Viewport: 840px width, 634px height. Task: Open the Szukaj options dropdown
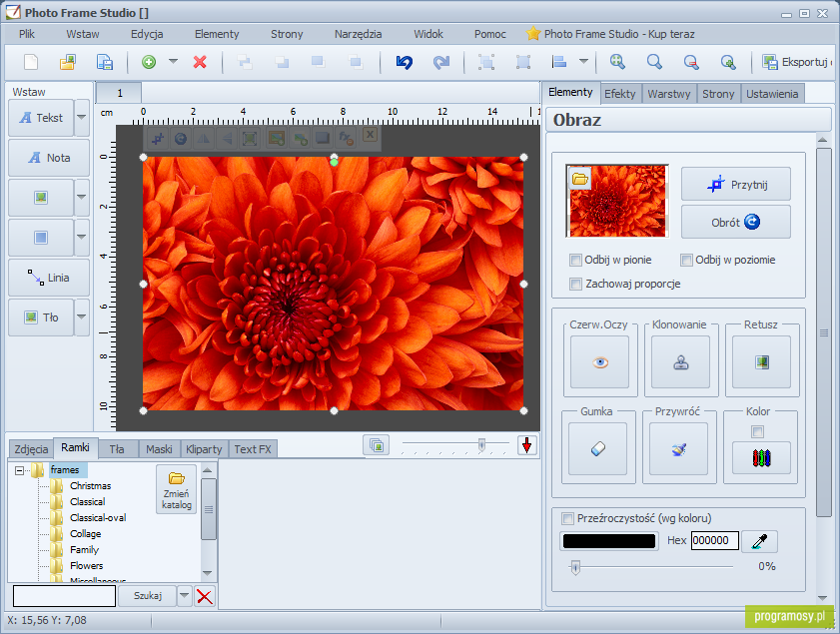(185, 595)
